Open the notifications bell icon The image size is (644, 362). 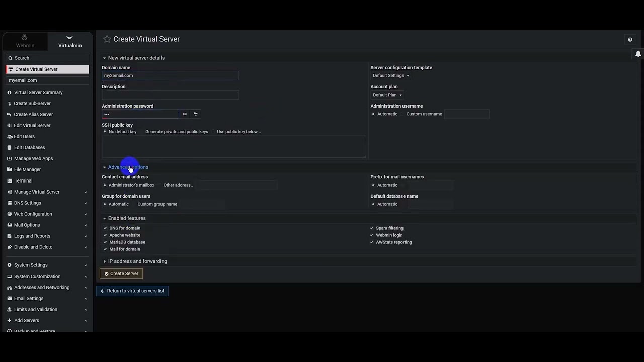click(x=638, y=54)
